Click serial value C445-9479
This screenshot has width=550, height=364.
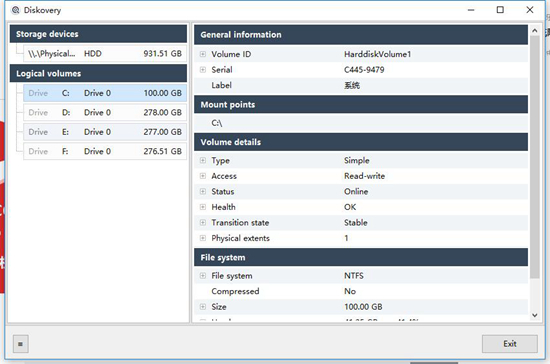[x=364, y=70]
